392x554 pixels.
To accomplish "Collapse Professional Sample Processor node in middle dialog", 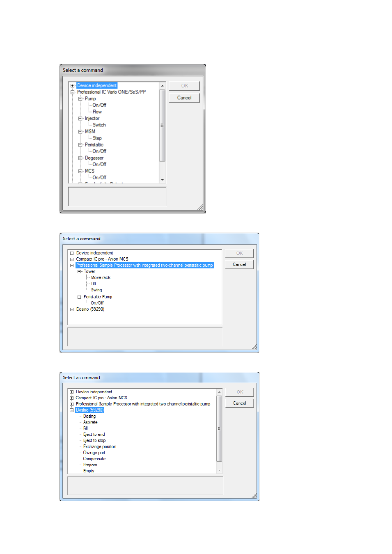I will pyautogui.click(x=72, y=266).
